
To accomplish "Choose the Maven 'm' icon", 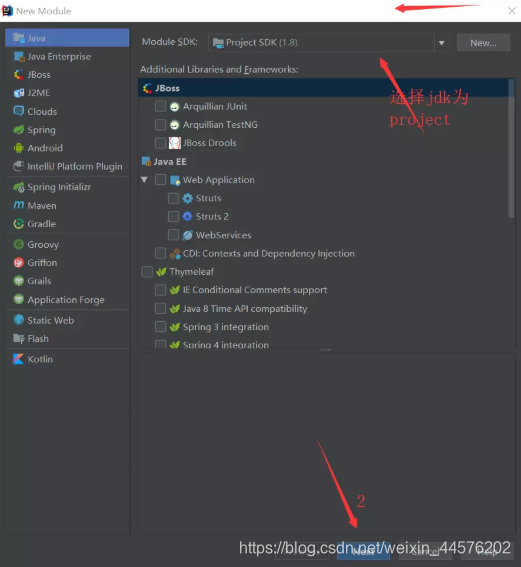I will pos(19,205).
